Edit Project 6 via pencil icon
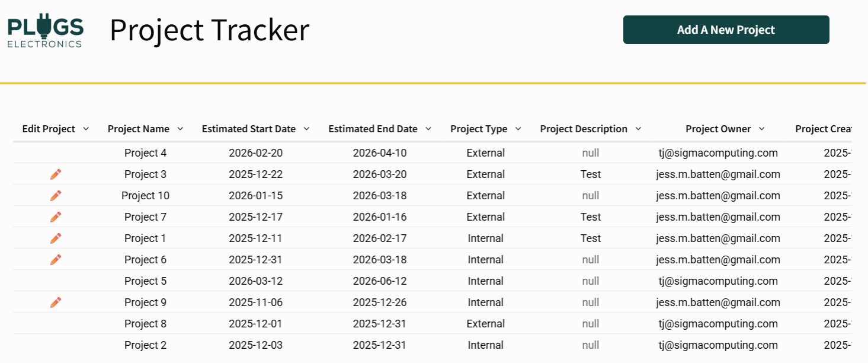868x363 pixels. pos(56,260)
